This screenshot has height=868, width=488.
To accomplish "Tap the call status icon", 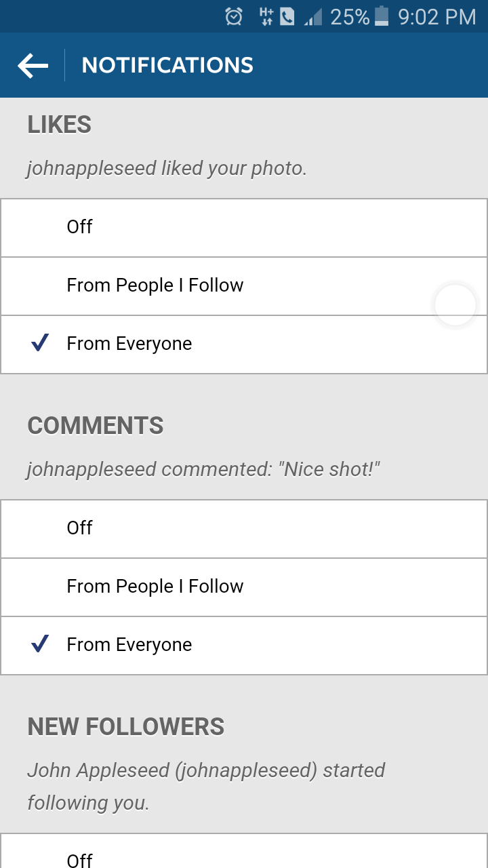I will tap(287, 17).
